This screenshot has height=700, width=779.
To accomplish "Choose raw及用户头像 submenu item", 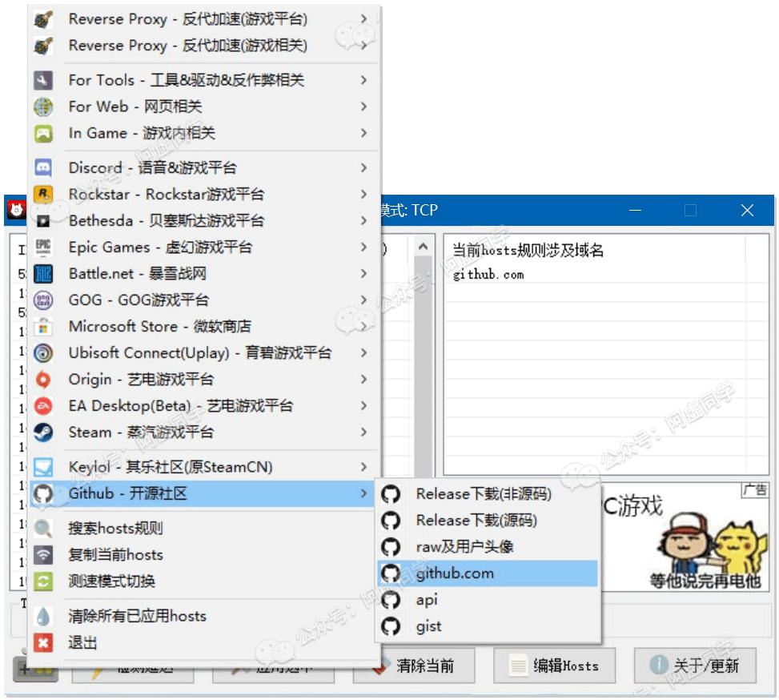I will click(x=488, y=547).
